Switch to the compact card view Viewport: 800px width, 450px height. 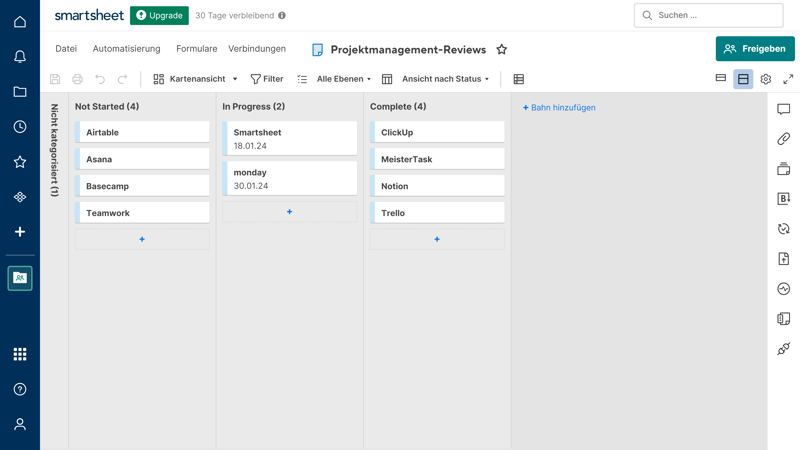click(x=721, y=78)
